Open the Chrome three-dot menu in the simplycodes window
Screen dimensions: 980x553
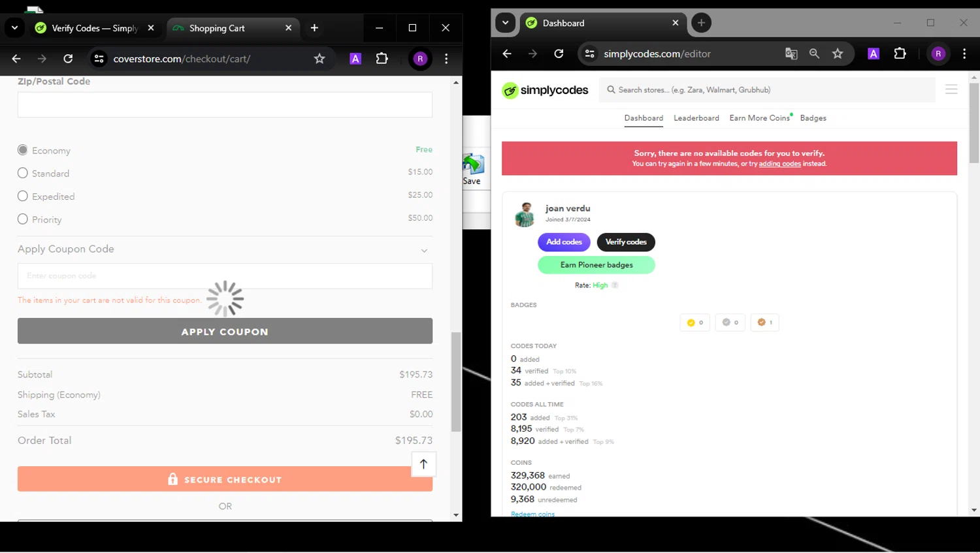click(964, 54)
